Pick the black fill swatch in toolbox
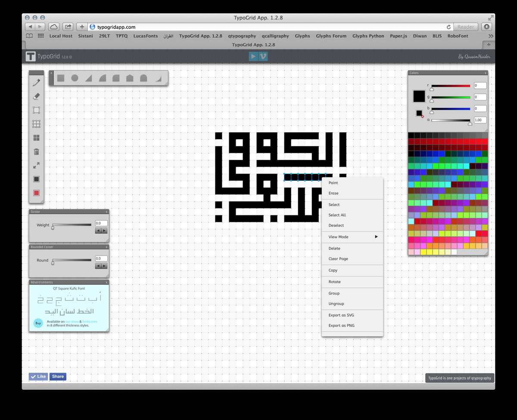 point(36,179)
